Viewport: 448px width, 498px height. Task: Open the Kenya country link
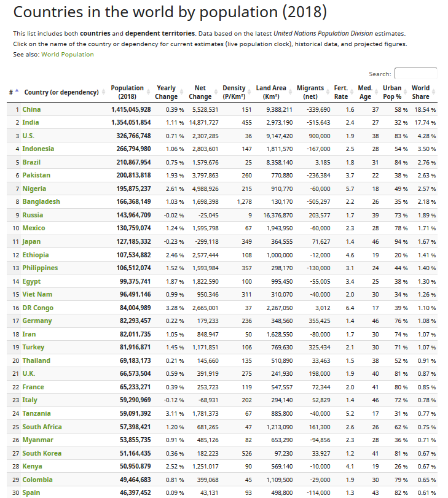point(32,466)
